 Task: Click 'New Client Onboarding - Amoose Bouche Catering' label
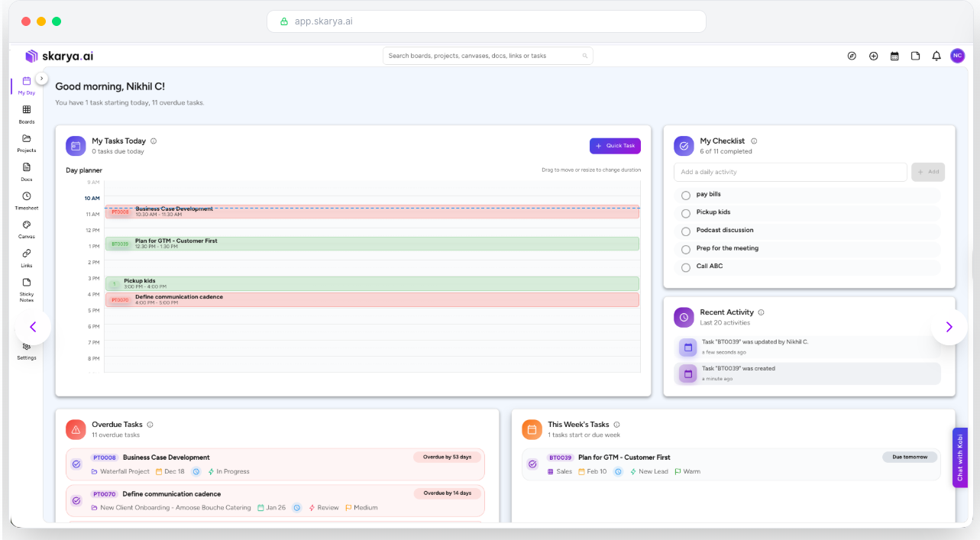[176, 508]
